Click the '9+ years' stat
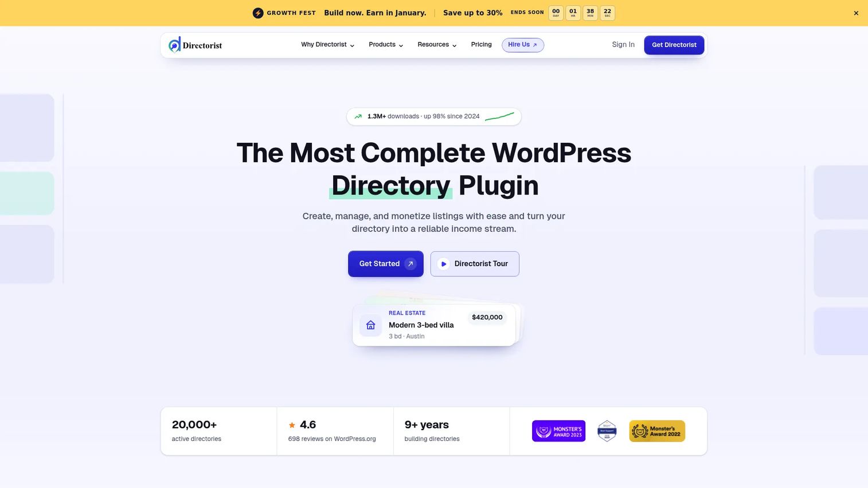This screenshot has width=868, height=488. coord(427,425)
